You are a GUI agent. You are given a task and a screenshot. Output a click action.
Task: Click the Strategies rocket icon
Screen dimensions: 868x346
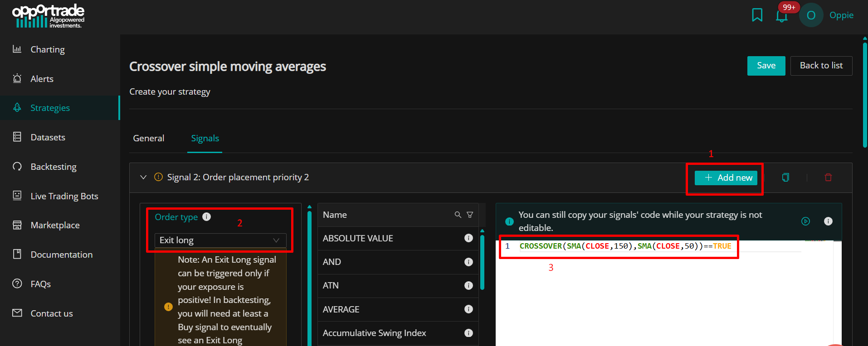point(17,108)
